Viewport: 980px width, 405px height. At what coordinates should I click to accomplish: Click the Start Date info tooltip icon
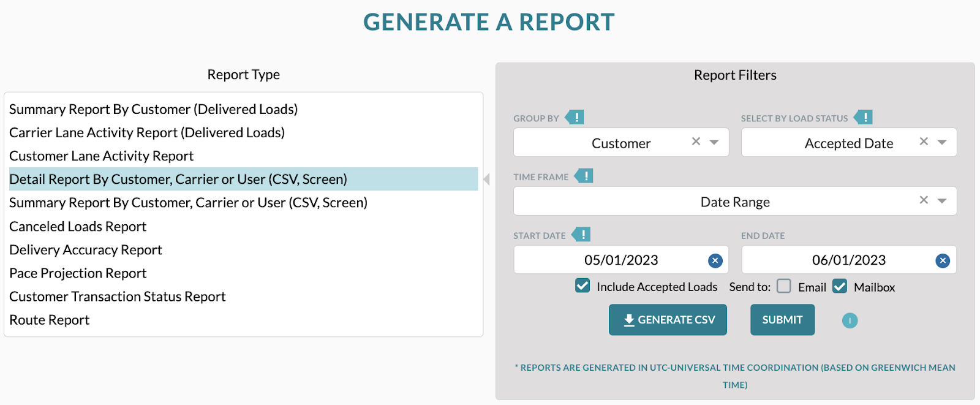[581, 235]
